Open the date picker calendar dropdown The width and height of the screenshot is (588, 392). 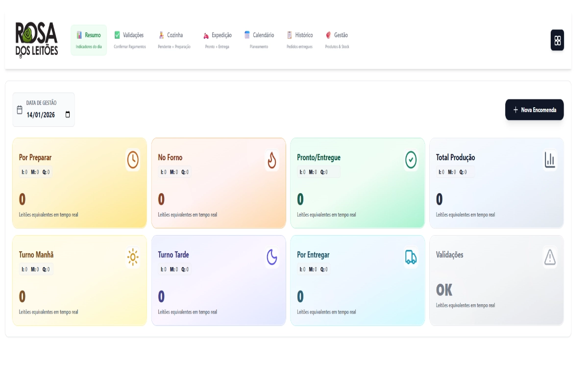[68, 115]
